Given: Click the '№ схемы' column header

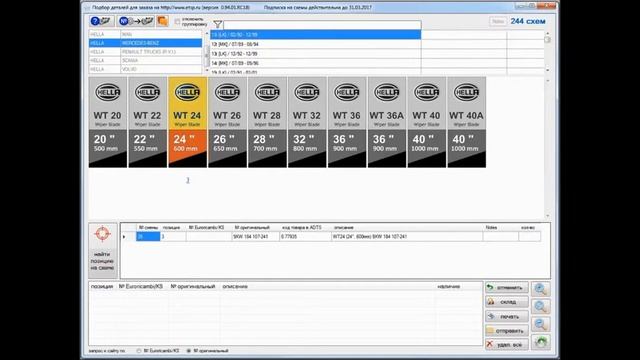Looking at the screenshot, I should pyautogui.click(x=148, y=227).
